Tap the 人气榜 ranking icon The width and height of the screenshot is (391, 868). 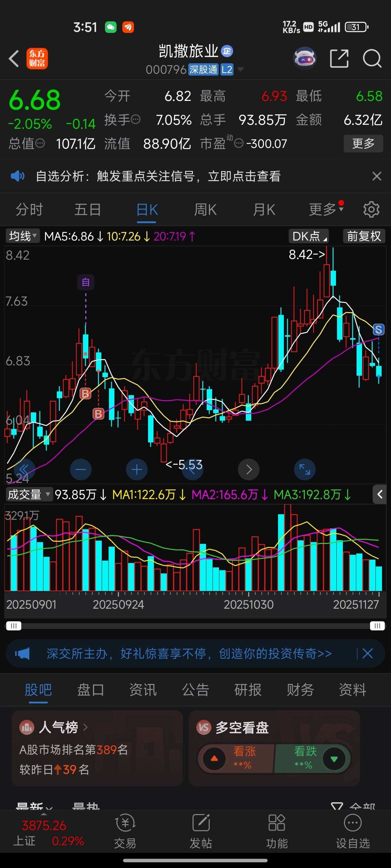(27, 727)
